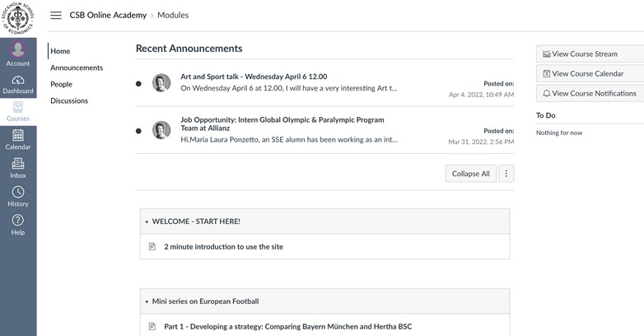Open Art and Sport talk announcement

coord(254,77)
